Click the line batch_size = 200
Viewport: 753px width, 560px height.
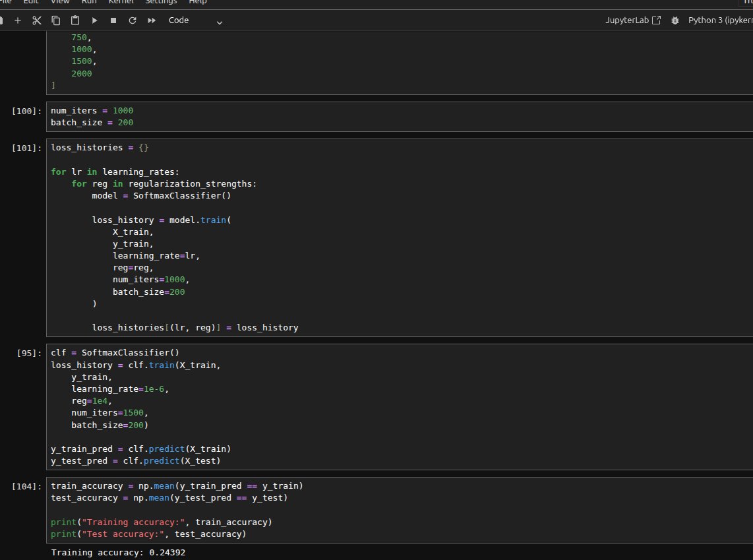[92, 123]
